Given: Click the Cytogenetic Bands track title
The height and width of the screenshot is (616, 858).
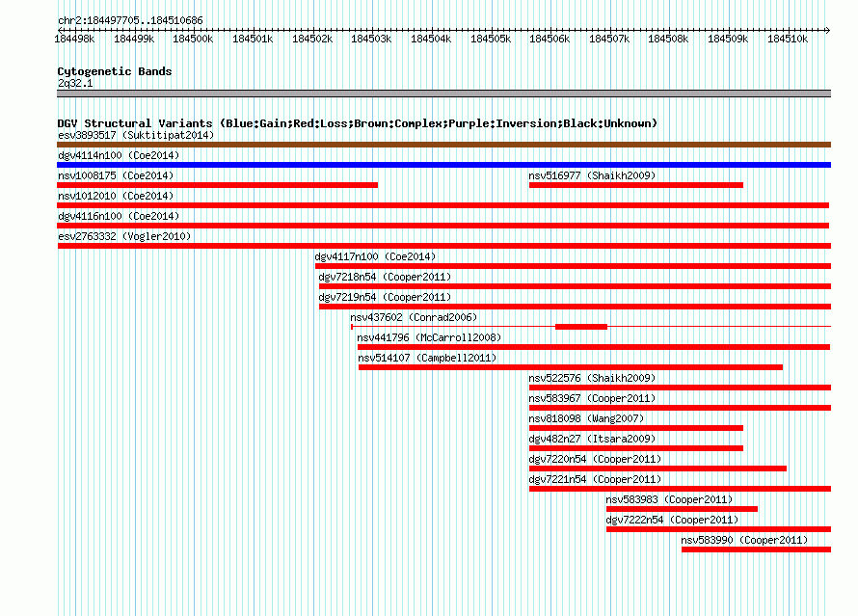Looking at the screenshot, I should [x=115, y=71].
